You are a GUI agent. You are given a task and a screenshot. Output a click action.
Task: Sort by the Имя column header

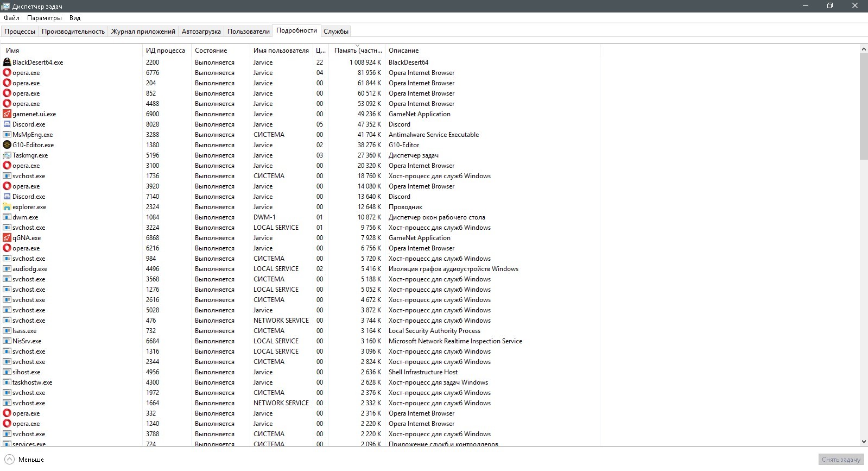coord(71,51)
